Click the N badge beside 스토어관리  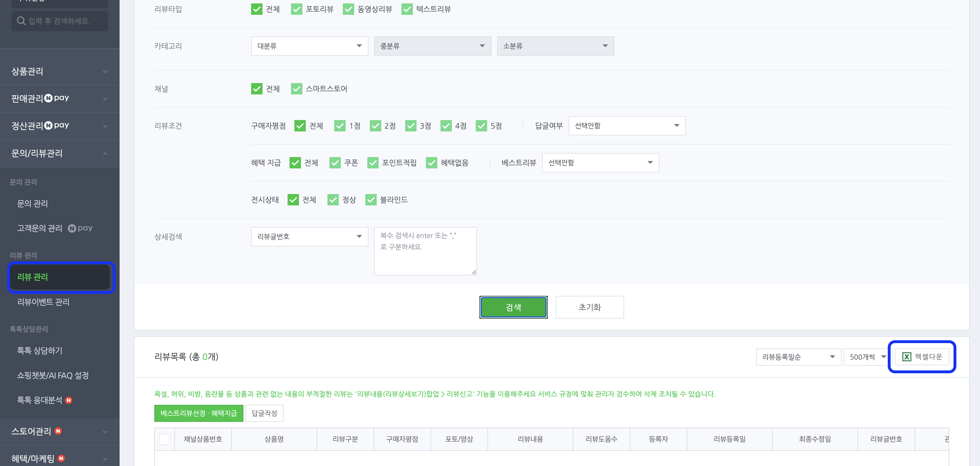[x=58, y=431]
